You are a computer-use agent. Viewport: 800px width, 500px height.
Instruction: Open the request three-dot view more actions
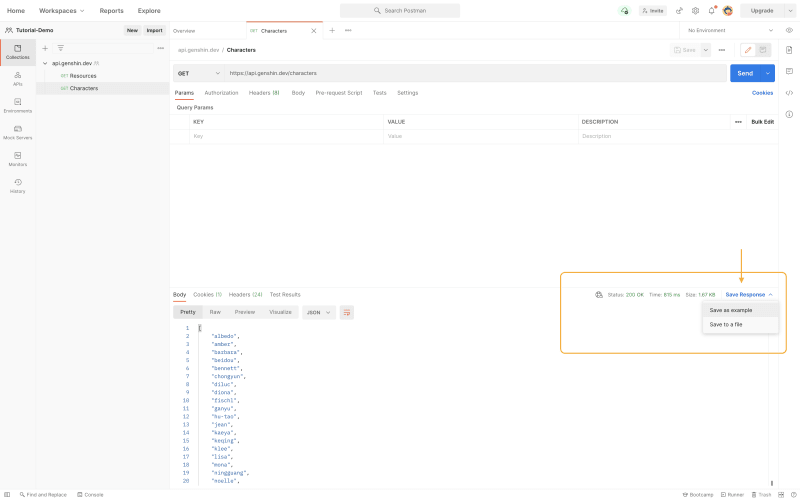[721, 50]
